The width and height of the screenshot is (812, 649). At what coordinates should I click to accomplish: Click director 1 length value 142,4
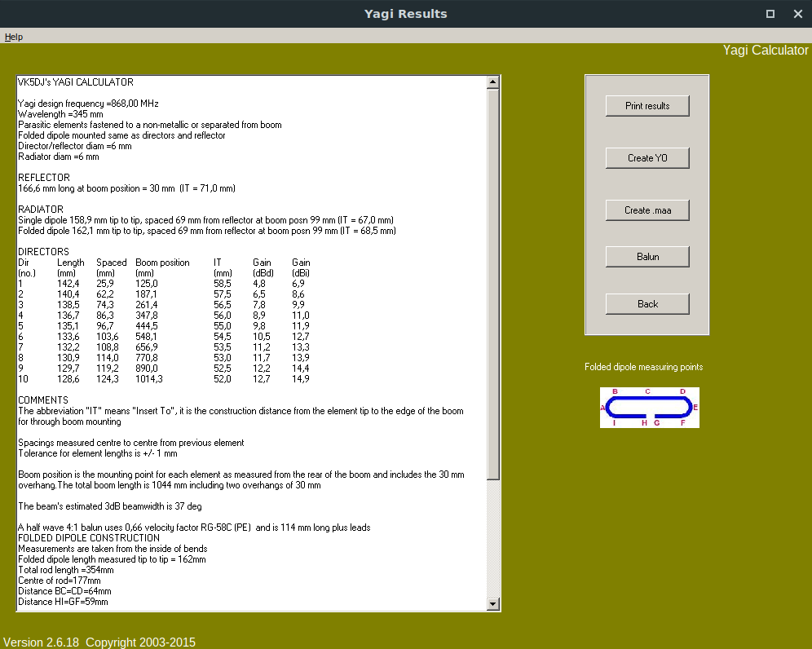coord(68,284)
